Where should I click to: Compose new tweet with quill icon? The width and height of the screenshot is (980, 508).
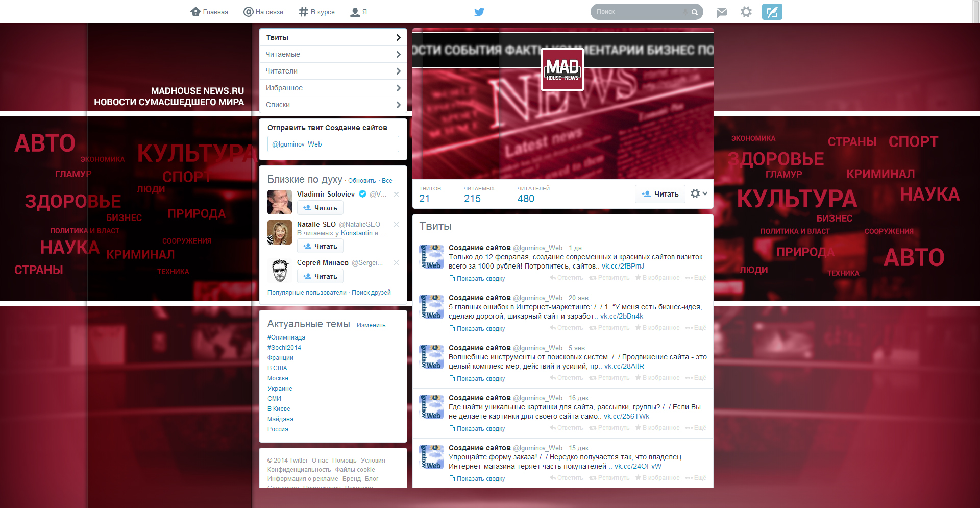[772, 12]
